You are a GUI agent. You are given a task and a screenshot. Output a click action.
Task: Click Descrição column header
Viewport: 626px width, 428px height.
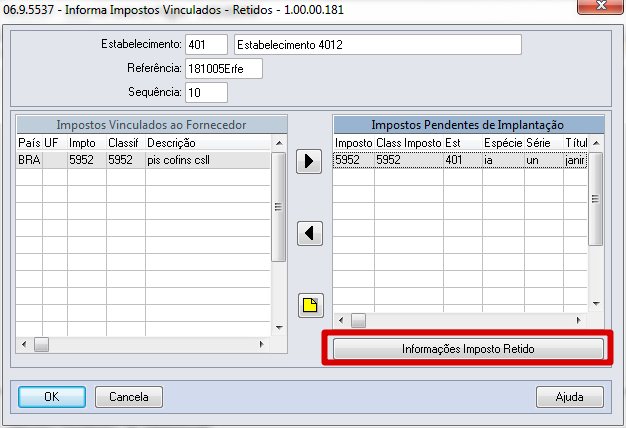[208, 143]
